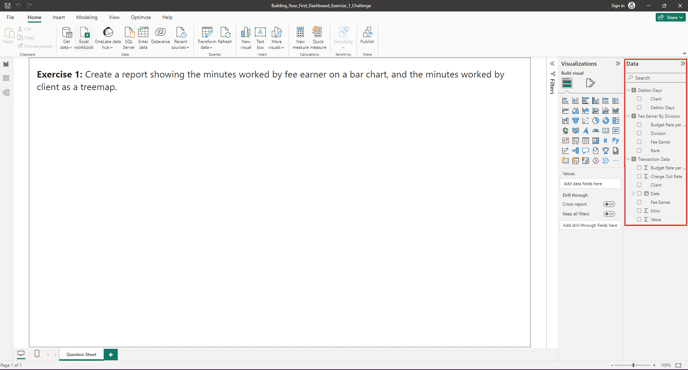This screenshot has height=370, width=688.
Task: Open the View ribbon tab
Action: point(114,17)
